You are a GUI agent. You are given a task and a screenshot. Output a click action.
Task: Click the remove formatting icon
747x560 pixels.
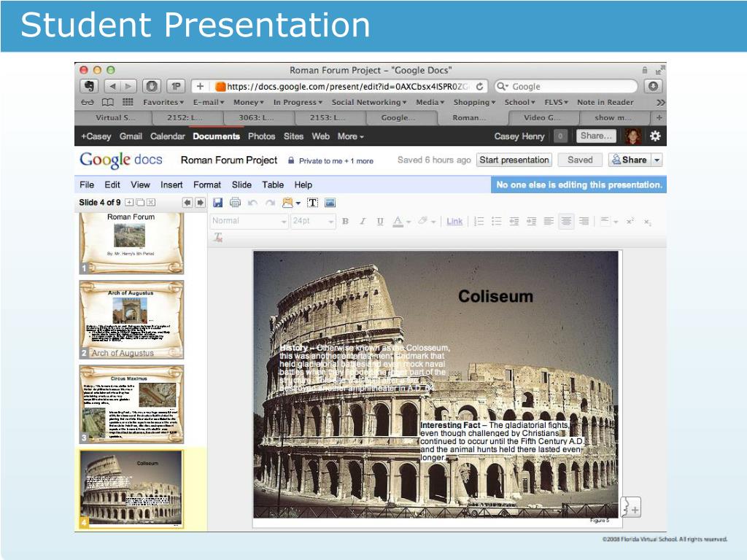click(x=218, y=237)
